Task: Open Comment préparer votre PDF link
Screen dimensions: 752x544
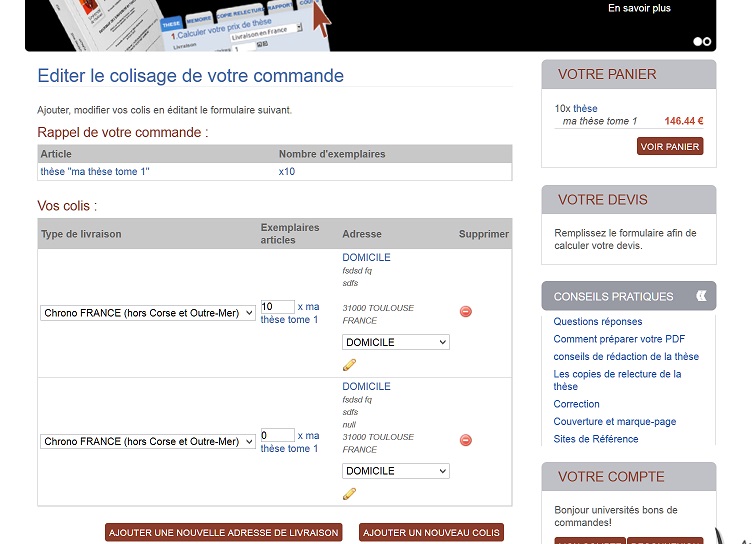Action: [x=619, y=339]
